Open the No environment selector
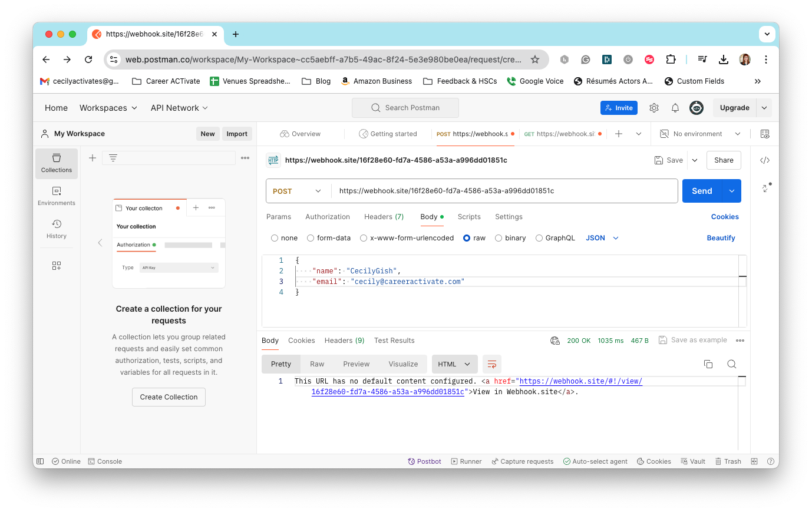This screenshot has height=512, width=812. (x=701, y=134)
